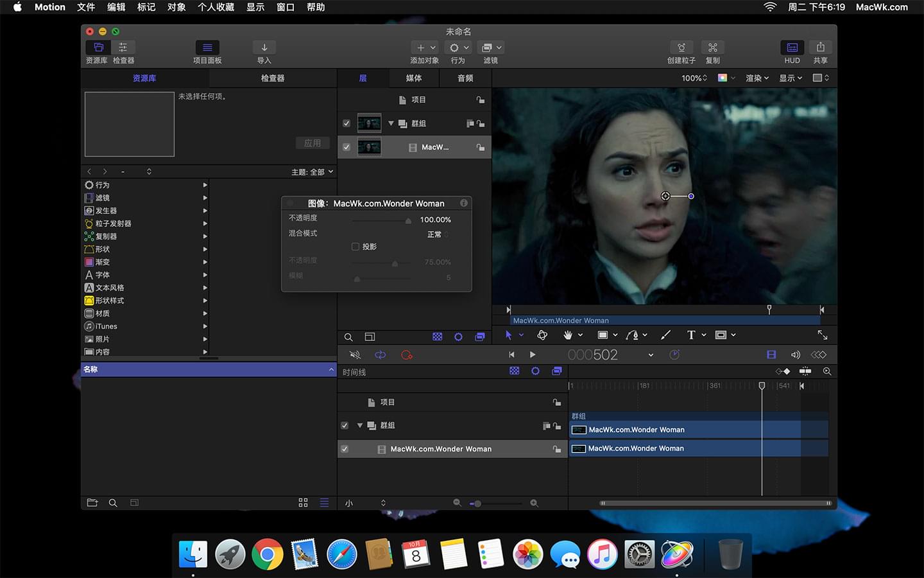Open the 显示 view dropdown in canvas
924x578 pixels.
(791, 78)
